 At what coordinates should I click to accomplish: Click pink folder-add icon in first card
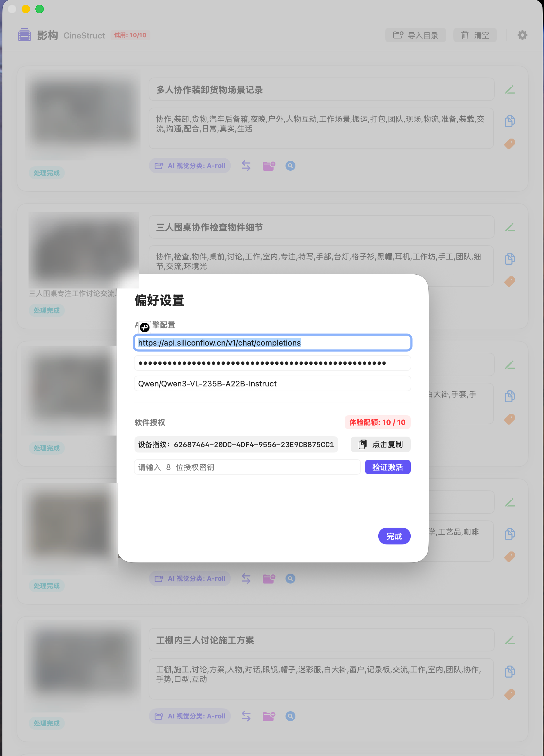click(x=268, y=166)
